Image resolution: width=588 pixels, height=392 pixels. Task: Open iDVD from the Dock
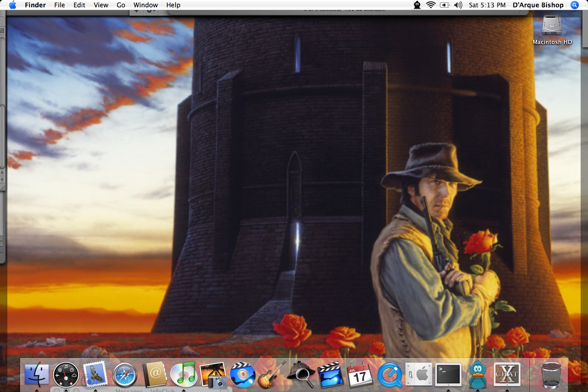point(243,375)
